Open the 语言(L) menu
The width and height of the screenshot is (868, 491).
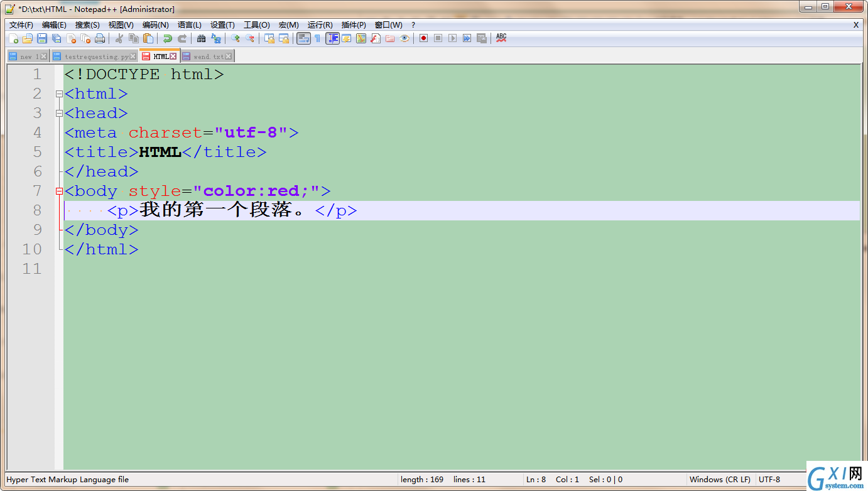pos(190,25)
